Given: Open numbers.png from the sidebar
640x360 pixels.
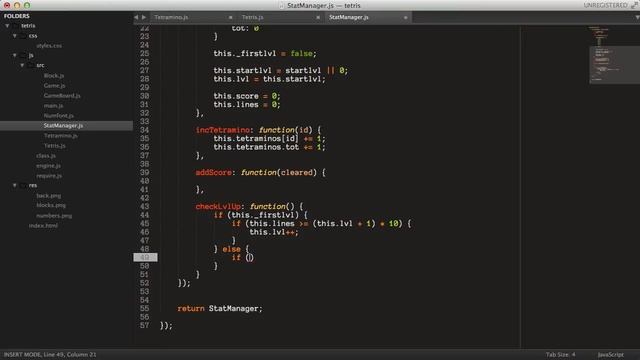Looking at the screenshot, I should 54,216.
